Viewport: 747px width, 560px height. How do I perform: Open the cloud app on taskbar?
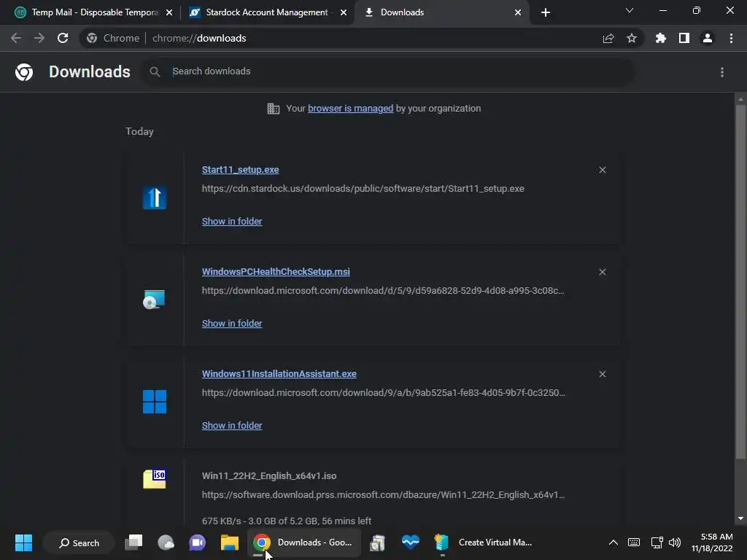(x=166, y=542)
